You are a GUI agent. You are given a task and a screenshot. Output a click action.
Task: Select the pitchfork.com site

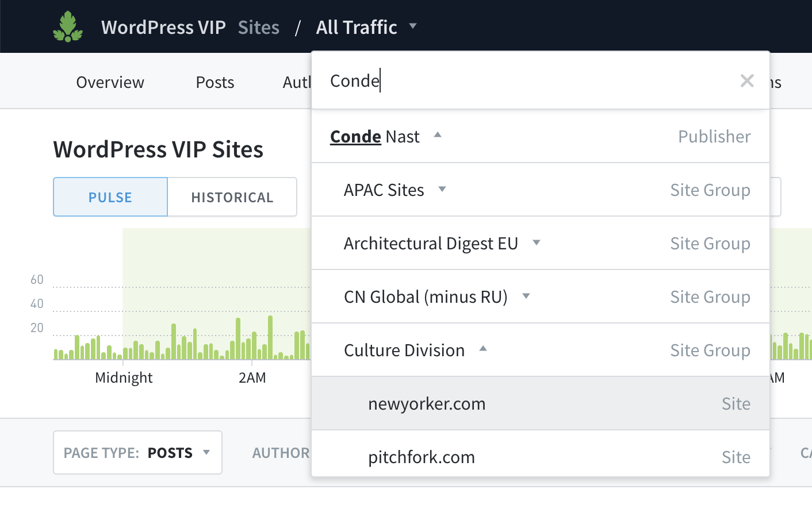tap(422, 457)
